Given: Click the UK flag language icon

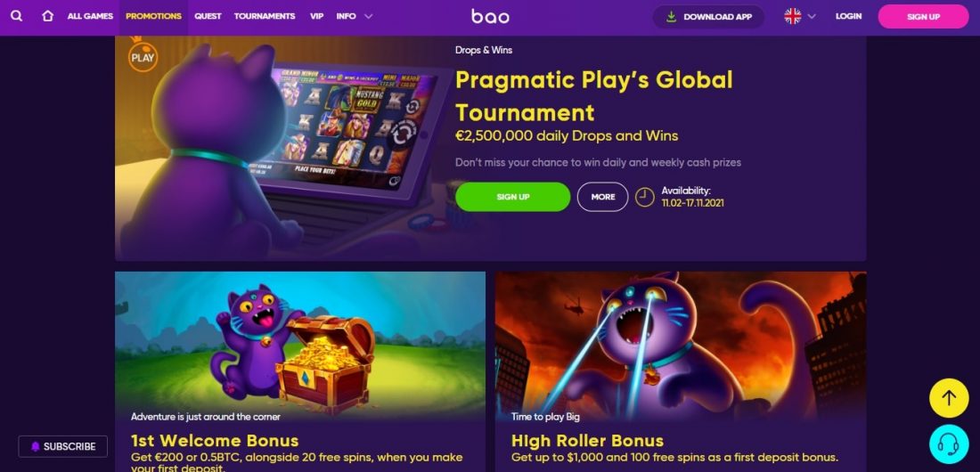Looking at the screenshot, I should [x=793, y=16].
